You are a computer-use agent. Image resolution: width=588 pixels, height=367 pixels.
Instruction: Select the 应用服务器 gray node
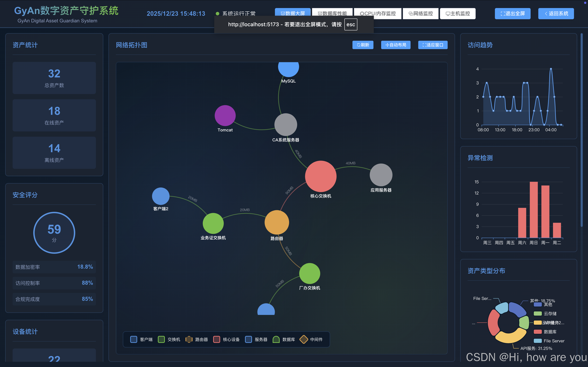(381, 175)
